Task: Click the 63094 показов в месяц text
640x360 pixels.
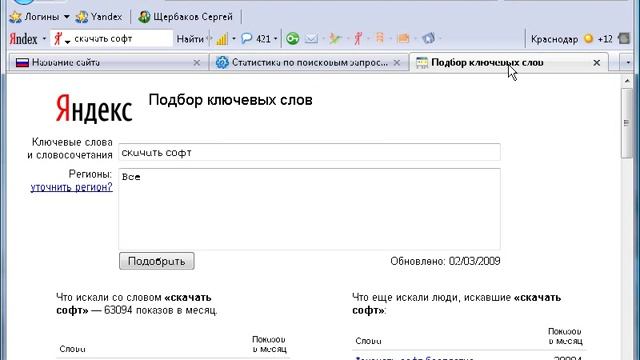Action: 160,310
